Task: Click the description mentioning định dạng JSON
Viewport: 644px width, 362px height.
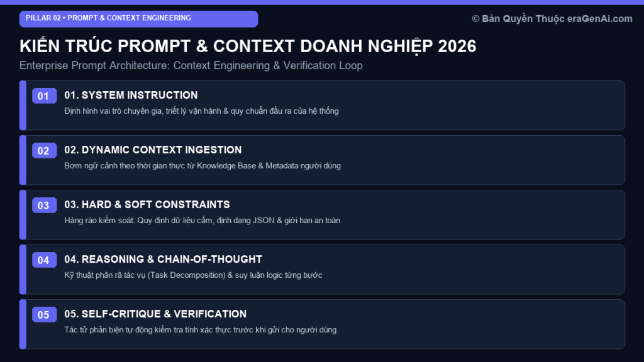Action: tap(202, 221)
